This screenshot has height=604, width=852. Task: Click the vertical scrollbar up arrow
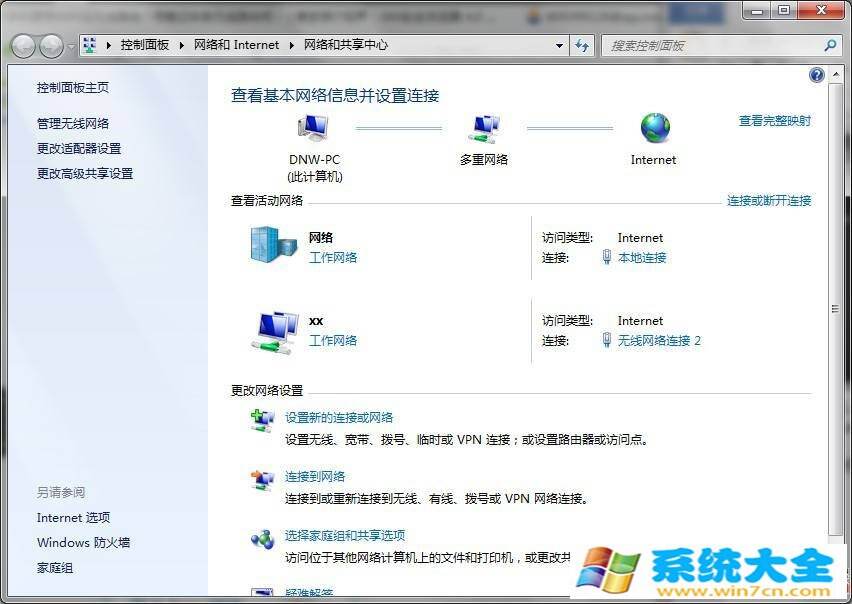(836, 74)
